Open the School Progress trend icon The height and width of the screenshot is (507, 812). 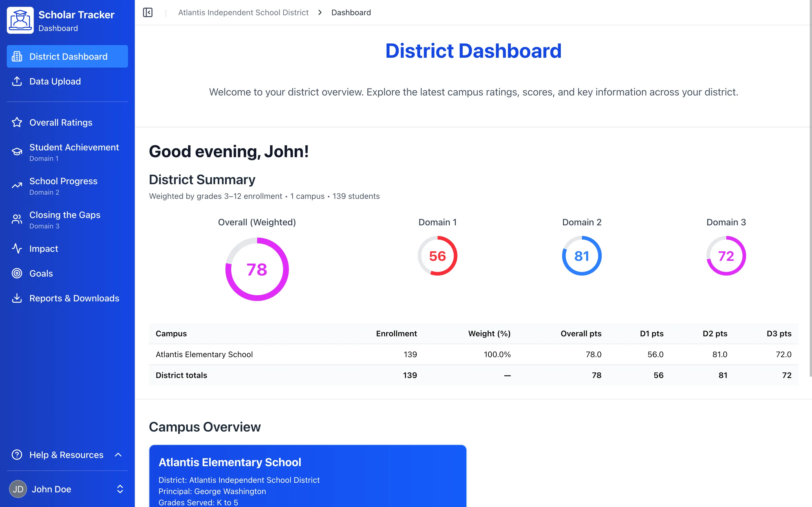[x=17, y=185]
